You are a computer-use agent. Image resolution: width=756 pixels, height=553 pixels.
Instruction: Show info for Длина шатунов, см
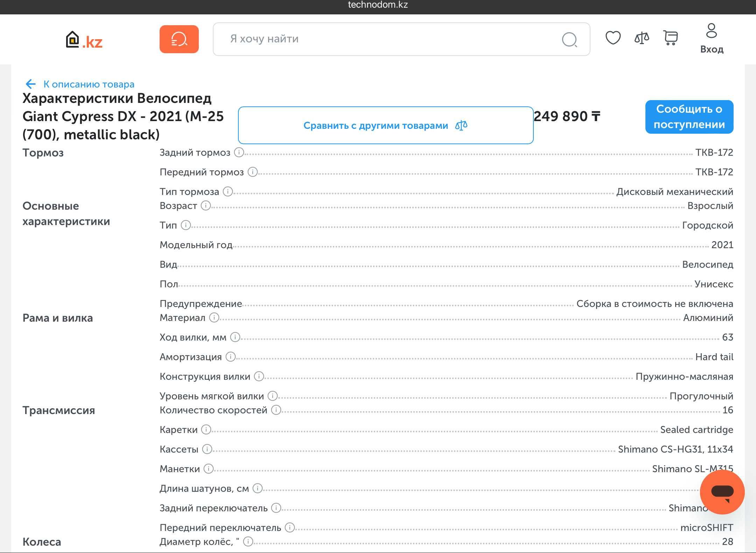257,488
